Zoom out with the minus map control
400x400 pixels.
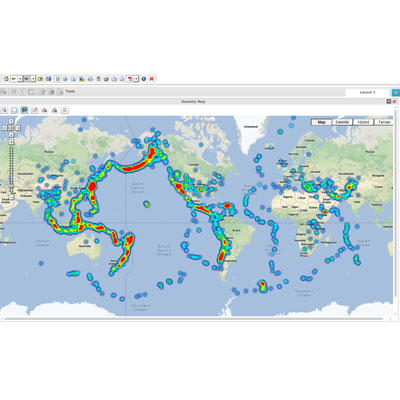tap(11, 197)
